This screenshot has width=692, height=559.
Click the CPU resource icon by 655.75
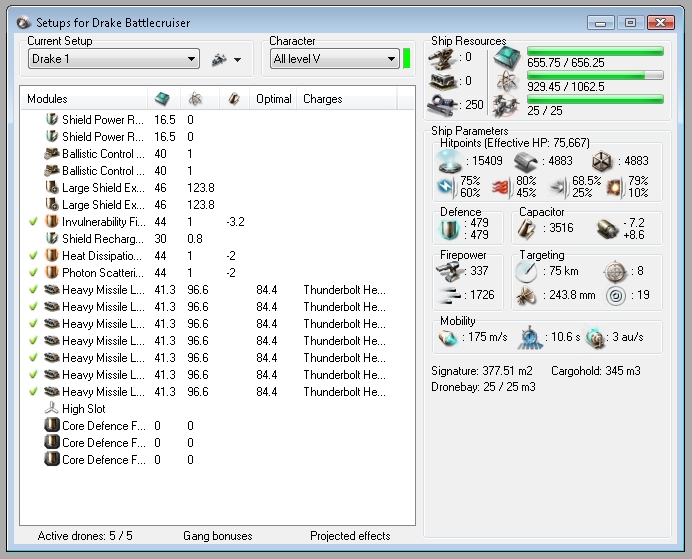pyautogui.click(x=507, y=58)
